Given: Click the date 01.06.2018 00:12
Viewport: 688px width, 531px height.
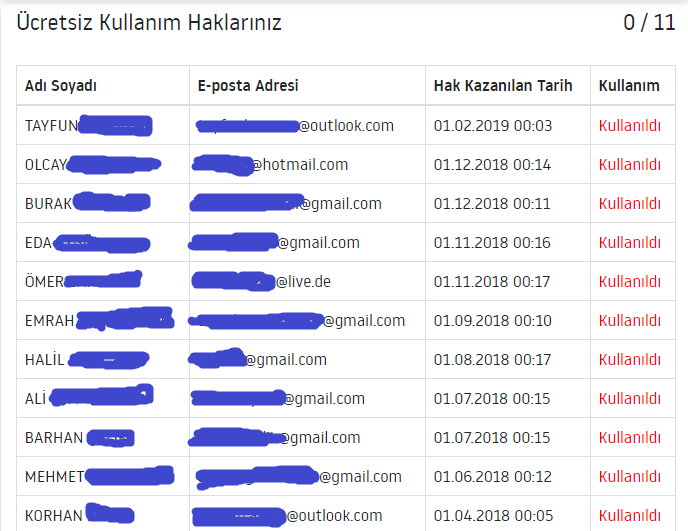Looking at the screenshot, I should [492, 477].
